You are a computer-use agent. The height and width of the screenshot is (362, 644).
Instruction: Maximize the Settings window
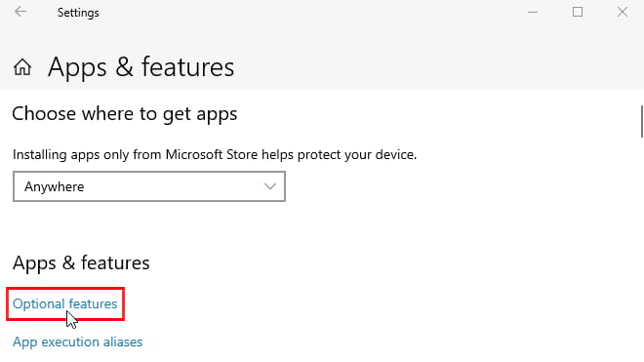point(578,12)
